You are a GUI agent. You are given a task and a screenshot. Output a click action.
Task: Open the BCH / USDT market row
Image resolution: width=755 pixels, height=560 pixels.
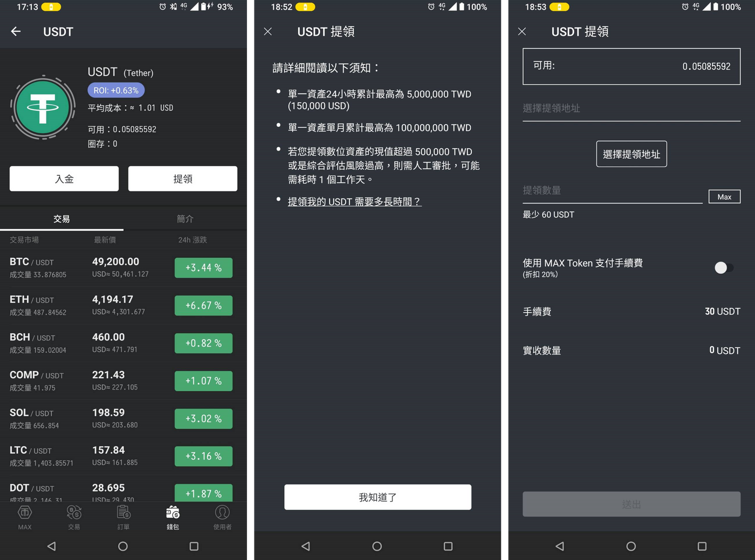pos(123,343)
